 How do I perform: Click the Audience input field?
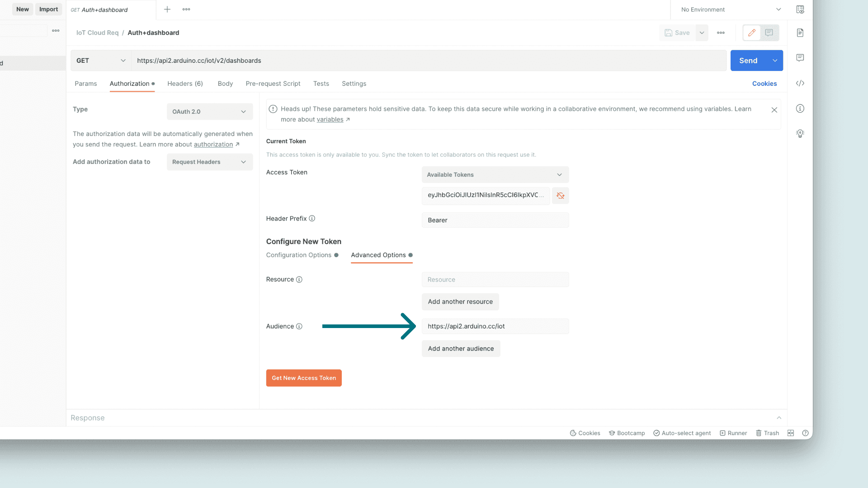tap(495, 326)
